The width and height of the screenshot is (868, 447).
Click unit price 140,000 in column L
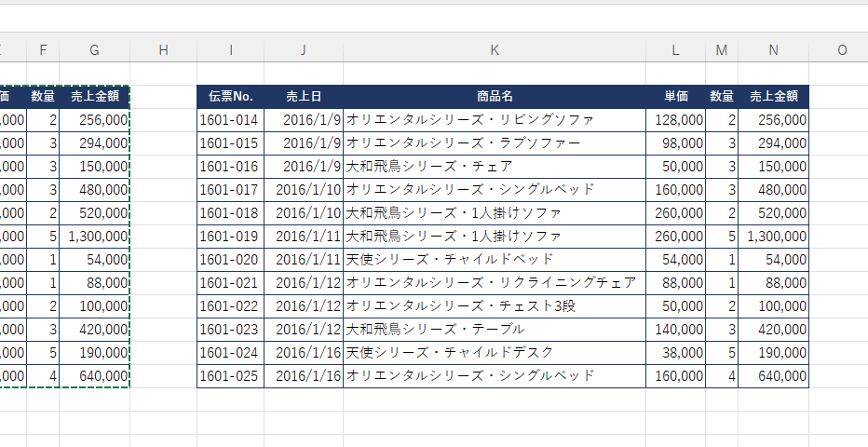tap(675, 329)
